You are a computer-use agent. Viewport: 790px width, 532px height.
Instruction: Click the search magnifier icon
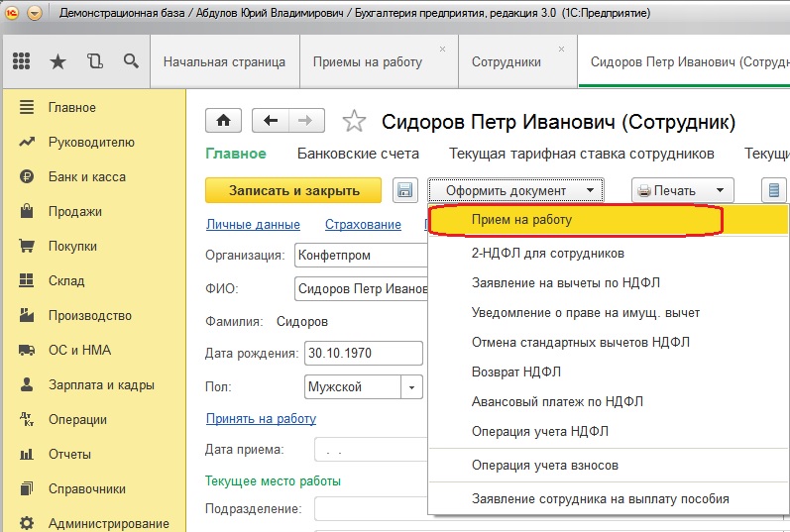click(x=131, y=61)
